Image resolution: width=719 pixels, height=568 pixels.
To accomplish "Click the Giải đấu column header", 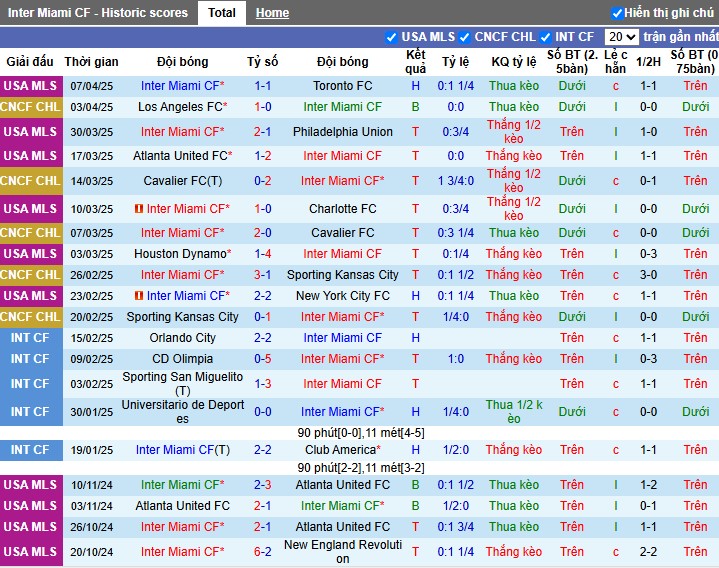I will [x=30, y=61].
